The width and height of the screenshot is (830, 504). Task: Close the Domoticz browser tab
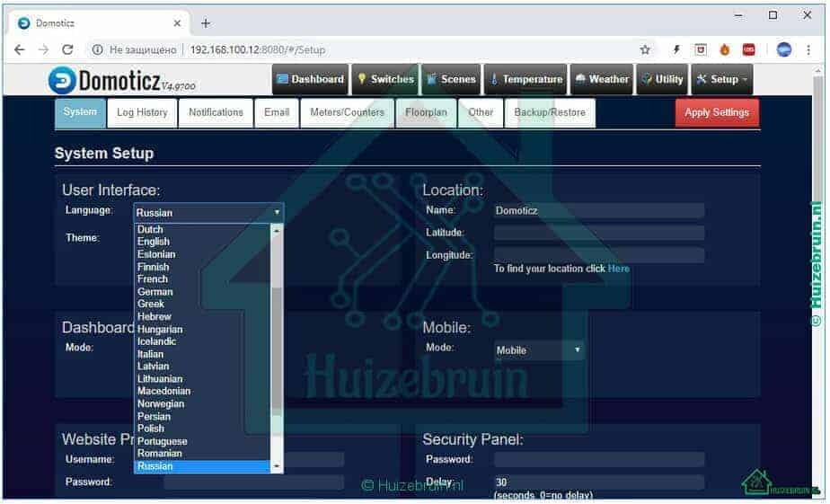tap(177, 23)
